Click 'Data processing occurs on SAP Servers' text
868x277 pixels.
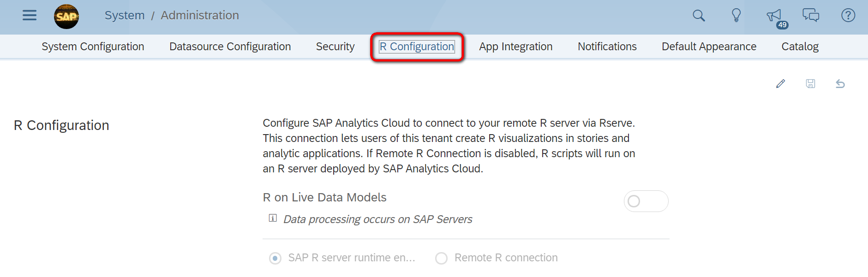coord(377,219)
